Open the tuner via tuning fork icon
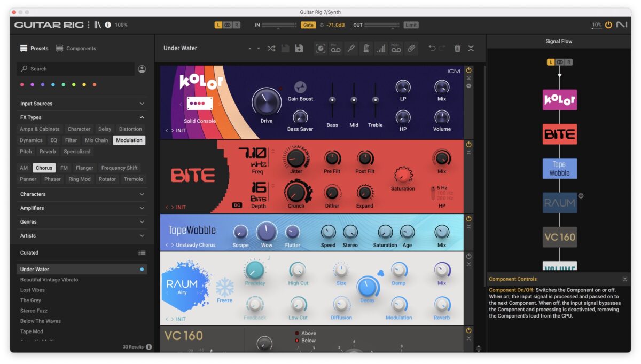The width and height of the screenshot is (641, 364). coord(350,48)
